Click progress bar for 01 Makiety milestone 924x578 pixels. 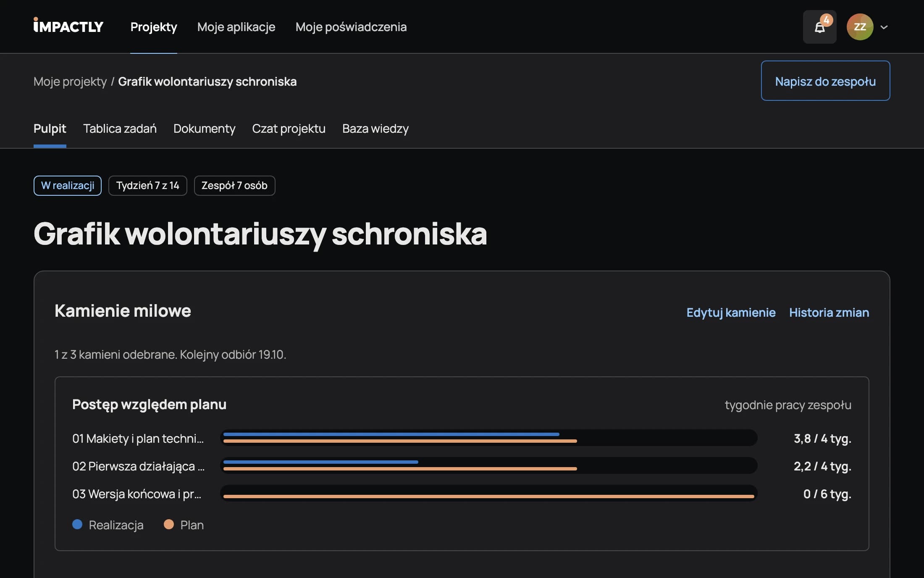(489, 438)
